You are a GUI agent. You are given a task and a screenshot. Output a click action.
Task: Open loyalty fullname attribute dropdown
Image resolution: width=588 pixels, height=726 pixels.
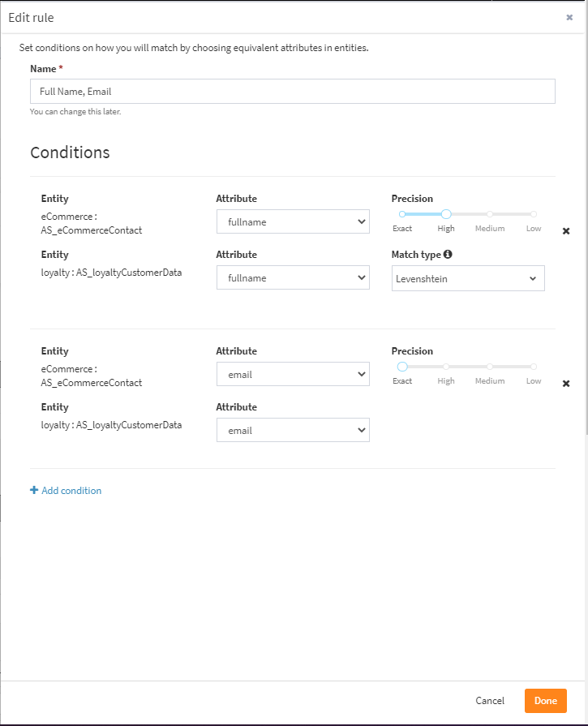pos(293,278)
